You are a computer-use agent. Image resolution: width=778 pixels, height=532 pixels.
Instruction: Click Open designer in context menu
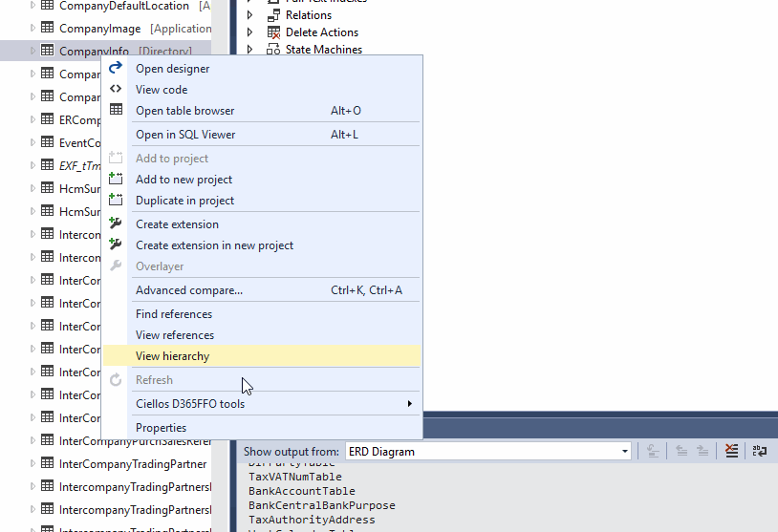click(x=262, y=69)
